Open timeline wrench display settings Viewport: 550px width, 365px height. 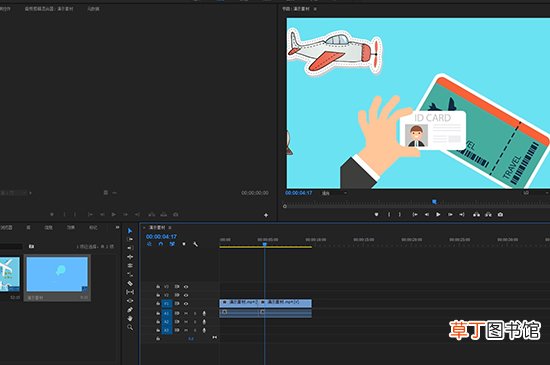pos(195,244)
